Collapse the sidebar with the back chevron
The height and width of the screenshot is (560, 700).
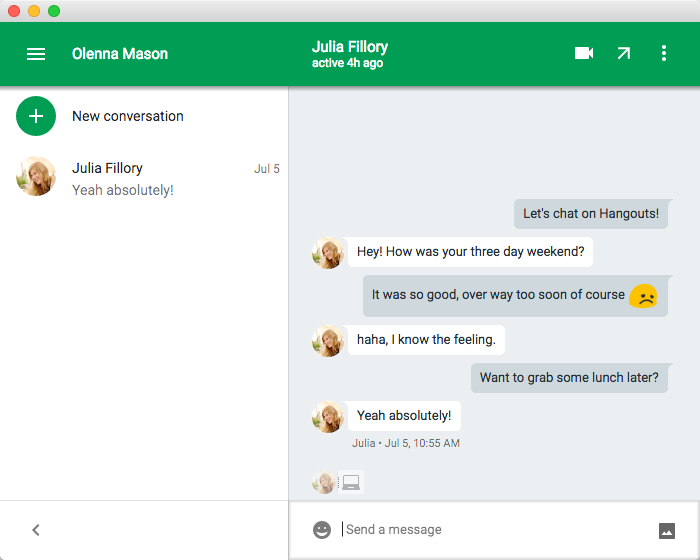(36, 530)
